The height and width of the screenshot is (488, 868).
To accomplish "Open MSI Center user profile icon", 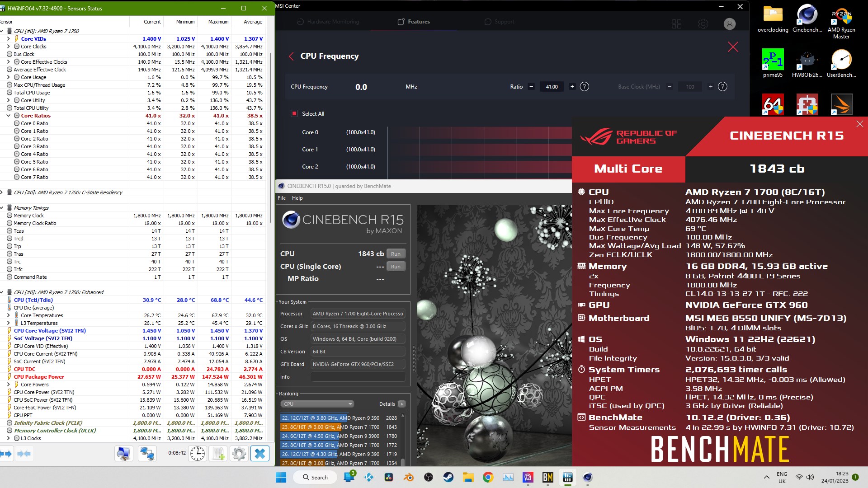I will tap(730, 24).
